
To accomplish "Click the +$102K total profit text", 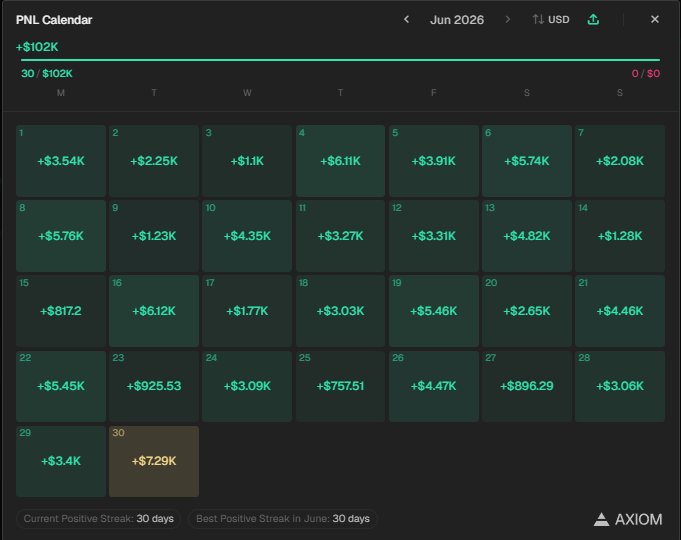I will pos(37,47).
